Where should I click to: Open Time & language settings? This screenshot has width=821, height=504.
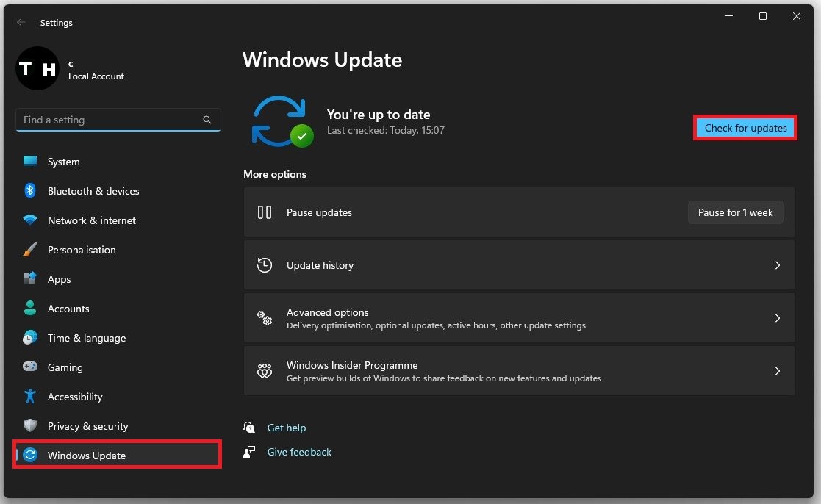pyautogui.click(x=86, y=338)
